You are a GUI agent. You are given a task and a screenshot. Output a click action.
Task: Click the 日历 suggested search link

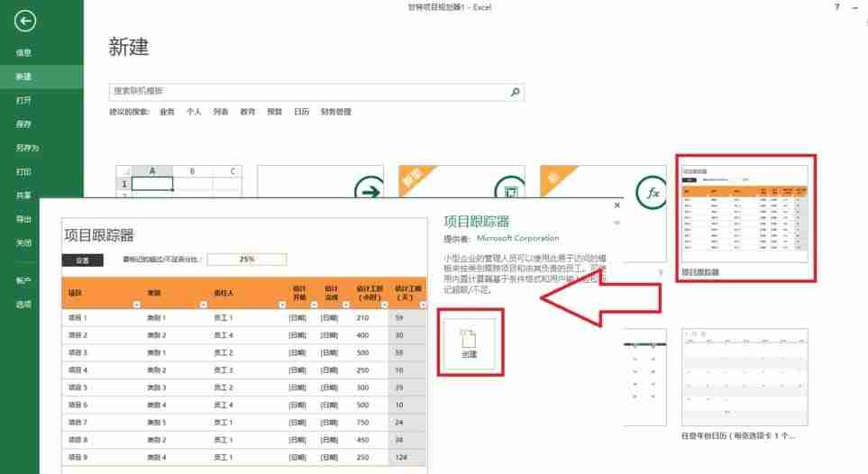click(301, 112)
